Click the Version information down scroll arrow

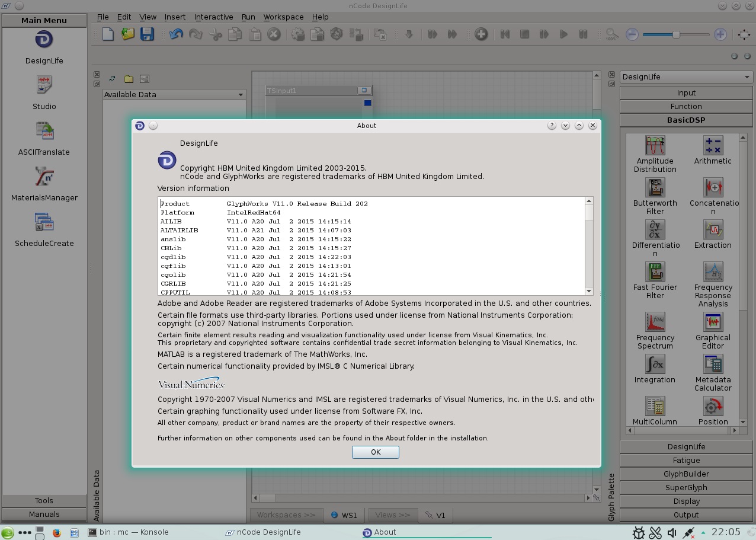click(589, 291)
